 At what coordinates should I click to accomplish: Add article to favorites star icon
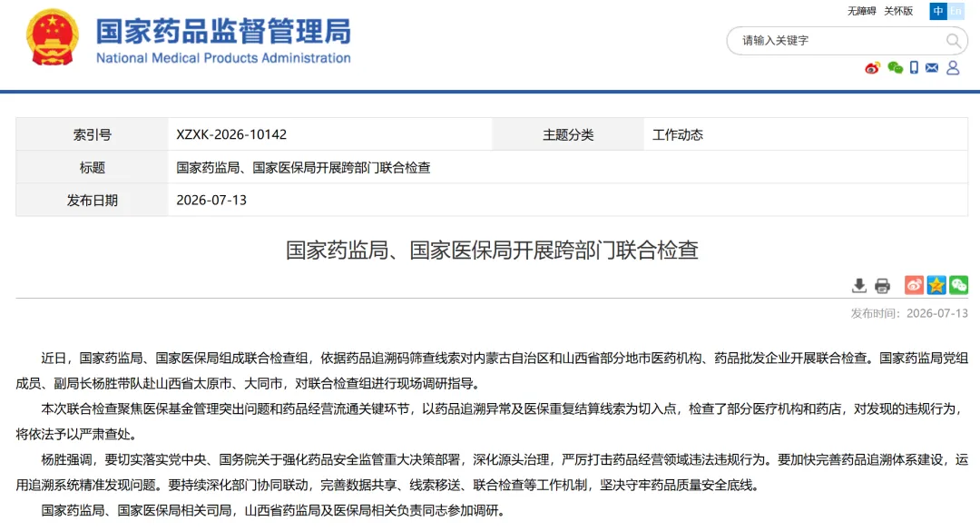[936, 285]
